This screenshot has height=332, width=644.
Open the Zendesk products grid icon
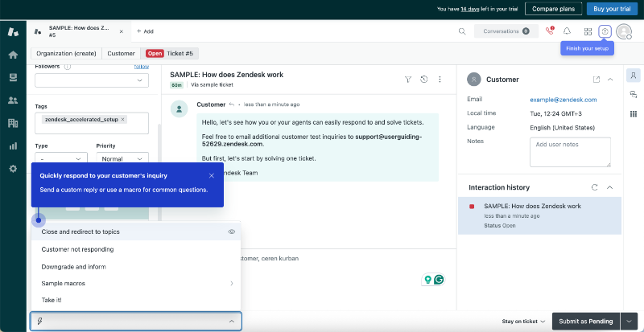pos(588,31)
